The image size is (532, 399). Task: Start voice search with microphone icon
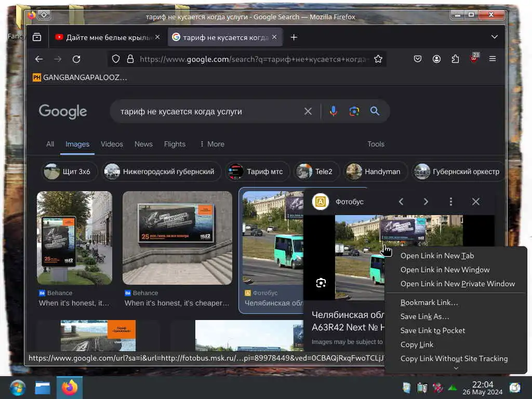click(334, 111)
